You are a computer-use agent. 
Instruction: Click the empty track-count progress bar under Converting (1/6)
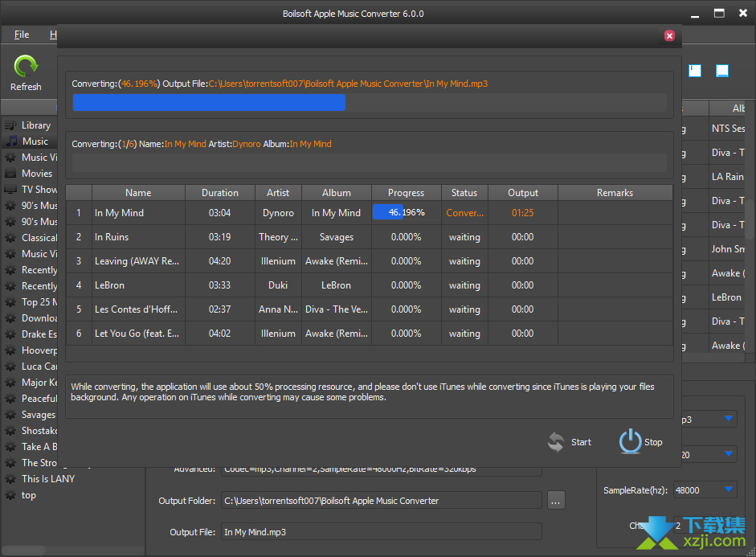[370, 162]
